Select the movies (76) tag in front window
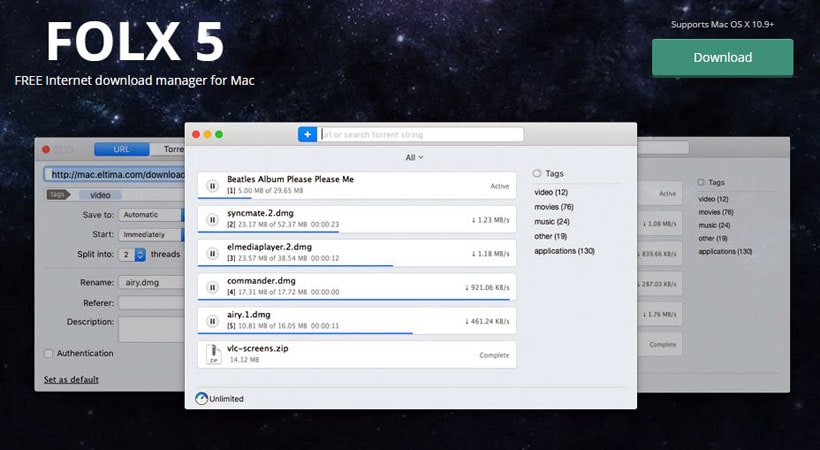Screen dimensions: 820x450 click(x=554, y=207)
